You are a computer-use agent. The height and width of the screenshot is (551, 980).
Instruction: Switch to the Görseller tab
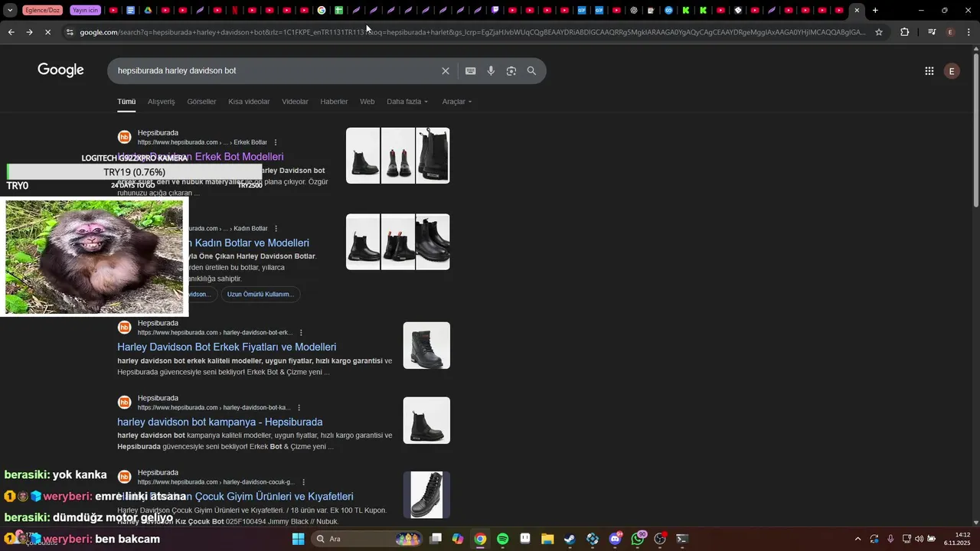(x=201, y=102)
